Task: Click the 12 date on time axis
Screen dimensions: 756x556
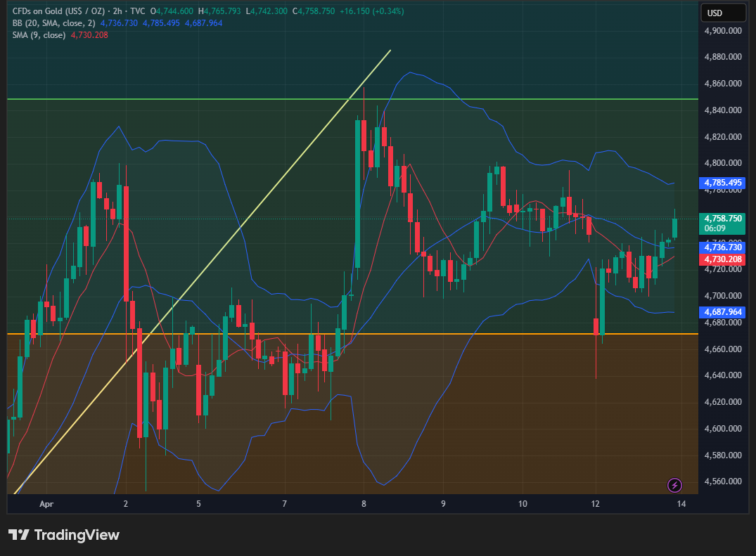Action: [596, 504]
